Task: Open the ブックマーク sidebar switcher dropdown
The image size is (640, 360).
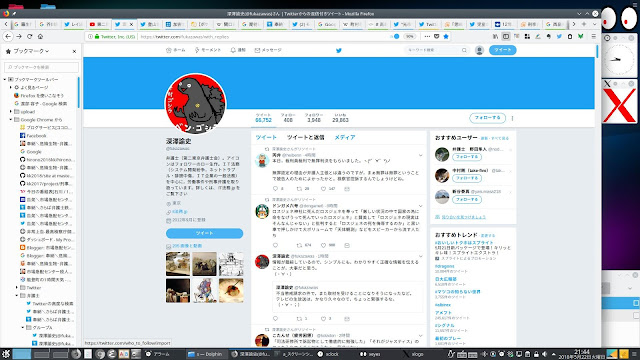Action: [31, 51]
